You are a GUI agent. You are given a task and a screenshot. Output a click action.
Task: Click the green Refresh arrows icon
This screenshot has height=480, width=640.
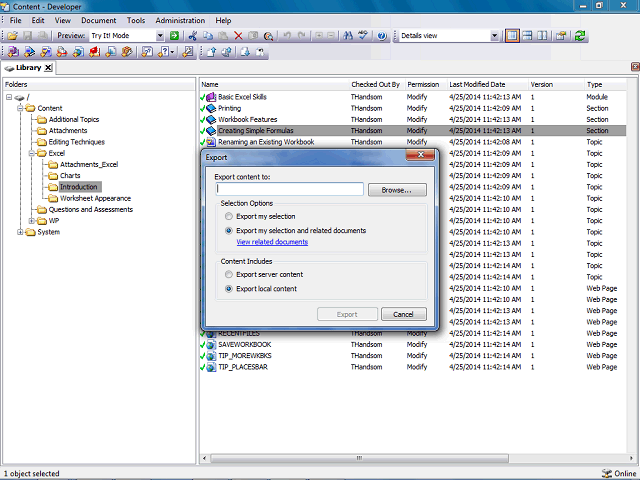580,36
